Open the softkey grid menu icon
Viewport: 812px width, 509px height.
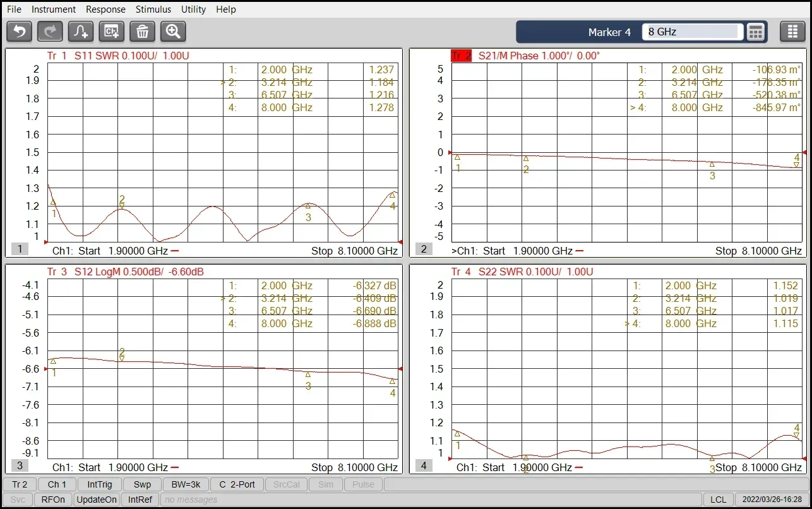tap(792, 32)
